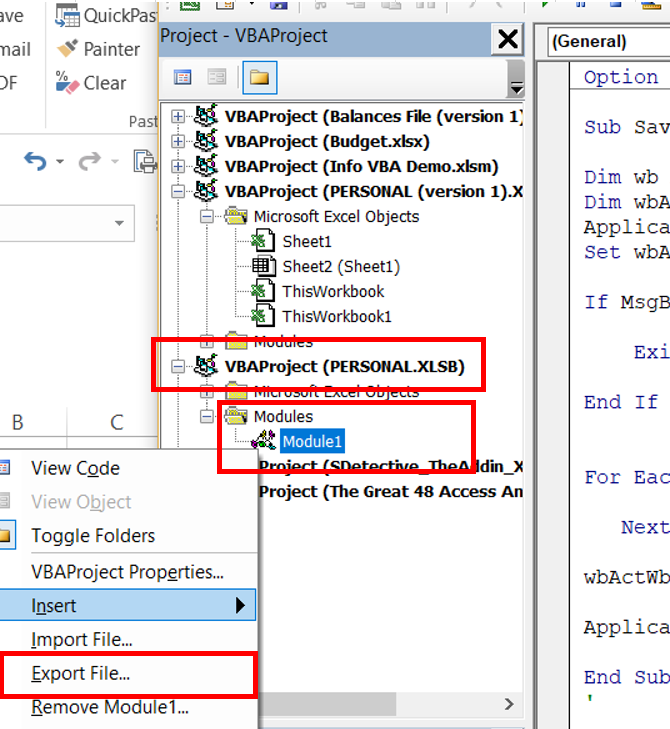Expand VBAProject (Balances File) node

pos(178,116)
